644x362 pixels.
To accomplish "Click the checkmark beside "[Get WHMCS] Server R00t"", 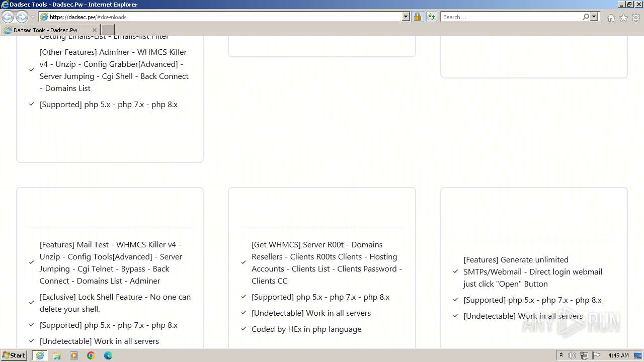I will click(x=244, y=262).
